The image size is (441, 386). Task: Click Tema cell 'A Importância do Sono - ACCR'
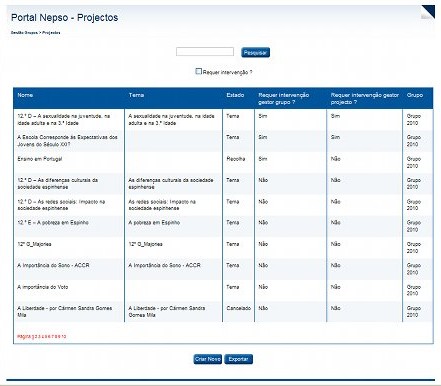click(165, 265)
